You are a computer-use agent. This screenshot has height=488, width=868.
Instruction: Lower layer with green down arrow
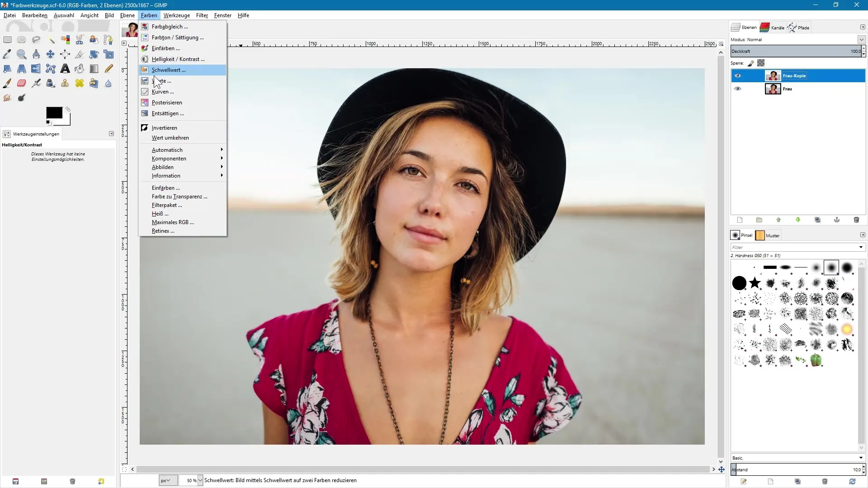tap(798, 220)
